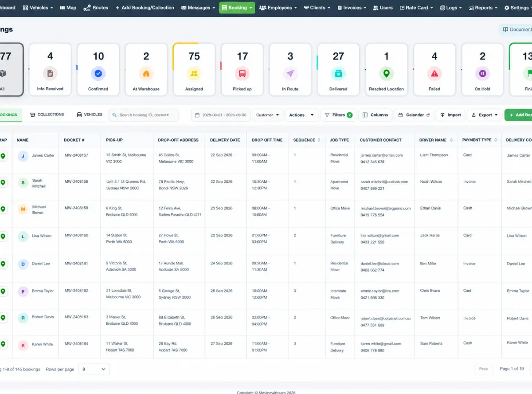Click Michael Brown's avatar initial
This screenshot has height=394, width=532.
(23, 209)
